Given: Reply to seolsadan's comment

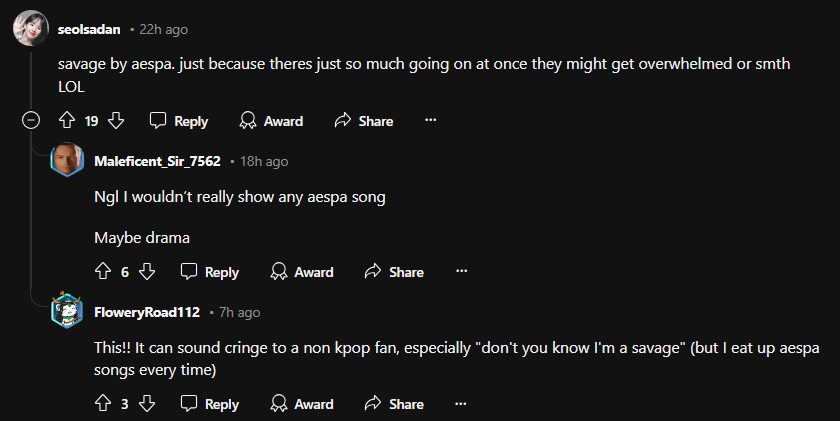Looking at the screenshot, I should point(179,121).
